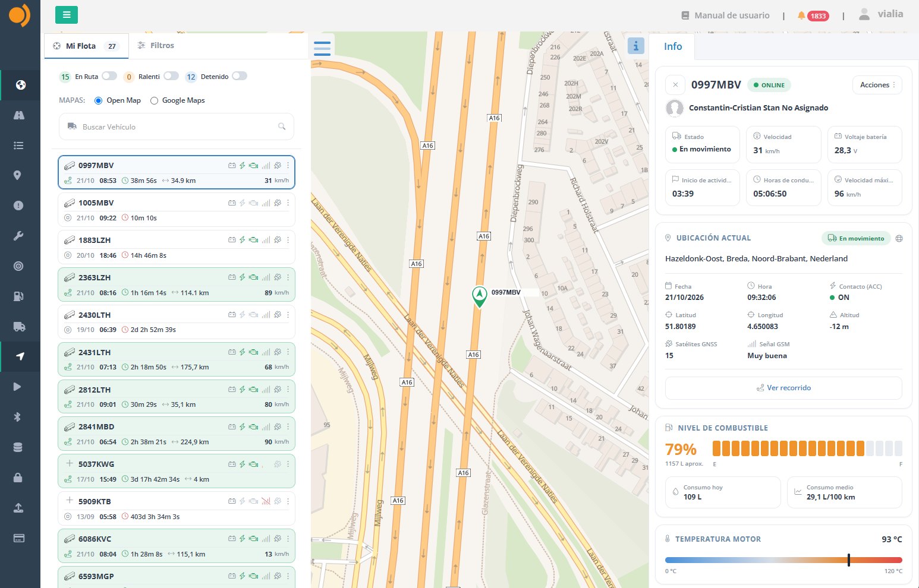Viewport: 919px width, 588px height.
Task: Open the padlock icon in sidebar
Action: coord(18,478)
